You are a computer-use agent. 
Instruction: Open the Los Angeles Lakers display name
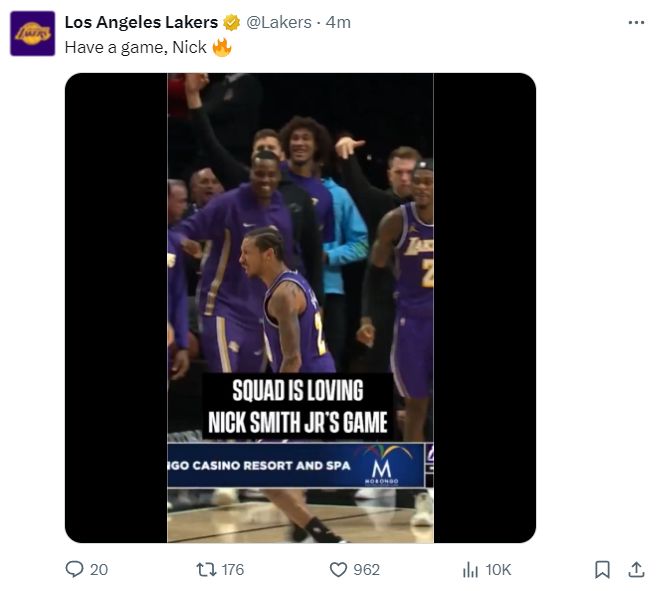pos(141,22)
